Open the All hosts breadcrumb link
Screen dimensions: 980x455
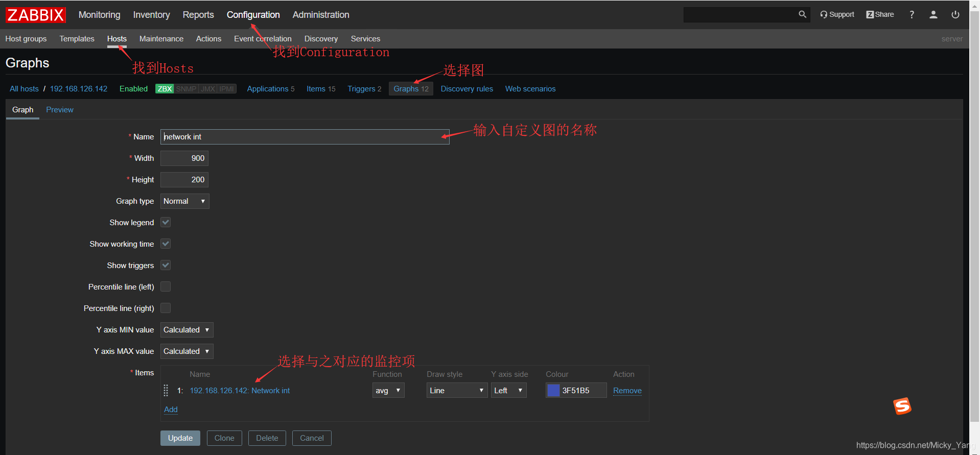[x=24, y=89]
